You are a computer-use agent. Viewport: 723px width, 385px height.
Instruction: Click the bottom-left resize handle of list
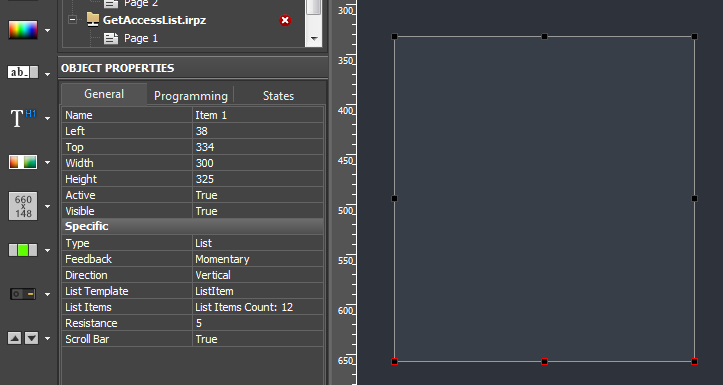click(394, 361)
